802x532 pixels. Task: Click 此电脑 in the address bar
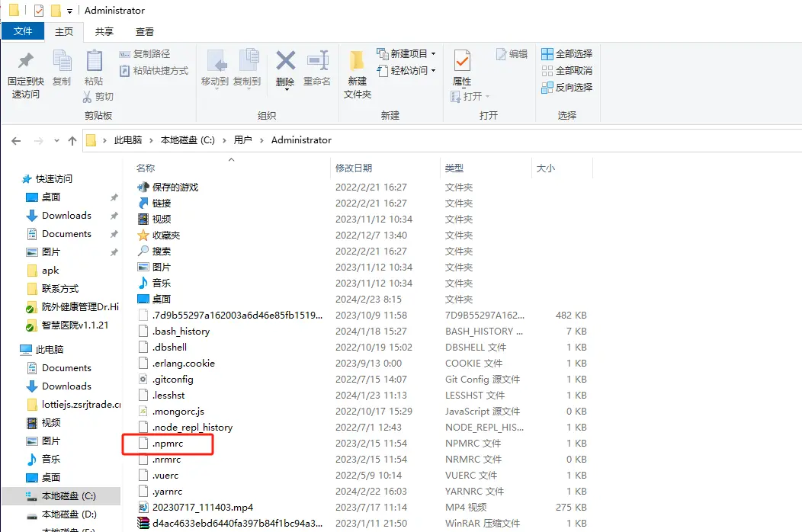128,140
